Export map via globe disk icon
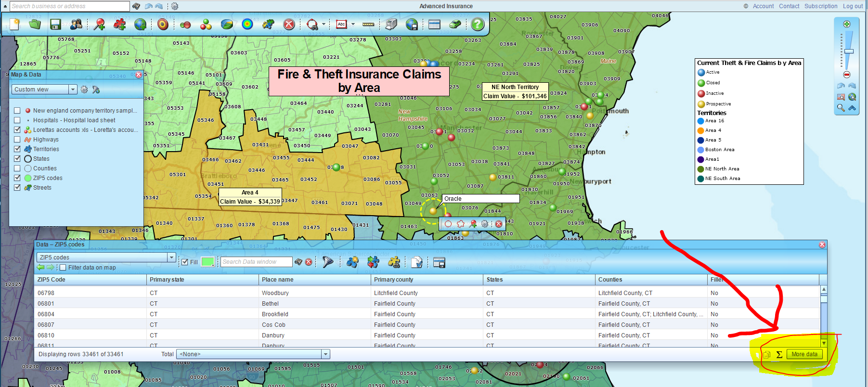 (412, 24)
